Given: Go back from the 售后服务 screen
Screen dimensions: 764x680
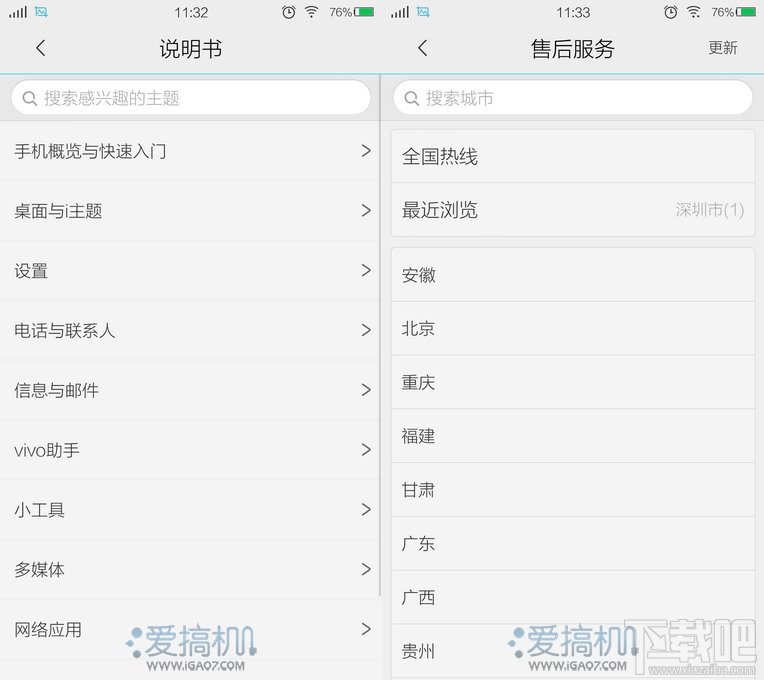Looking at the screenshot, I should click(x=423, y=48).
